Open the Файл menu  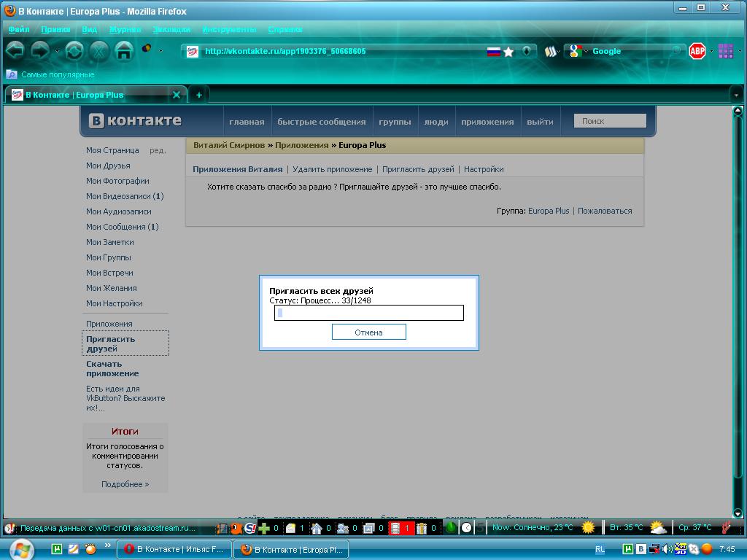coord(18,29)
